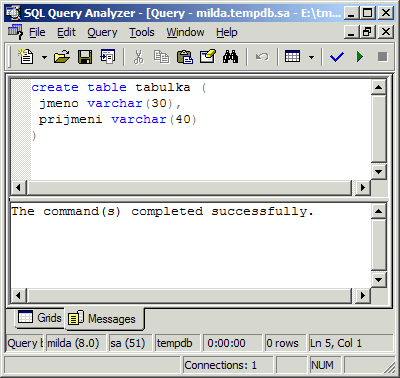Open the New Query dropdown arrow
This screenshot has height=378, width=400.
tap(44, 57)
